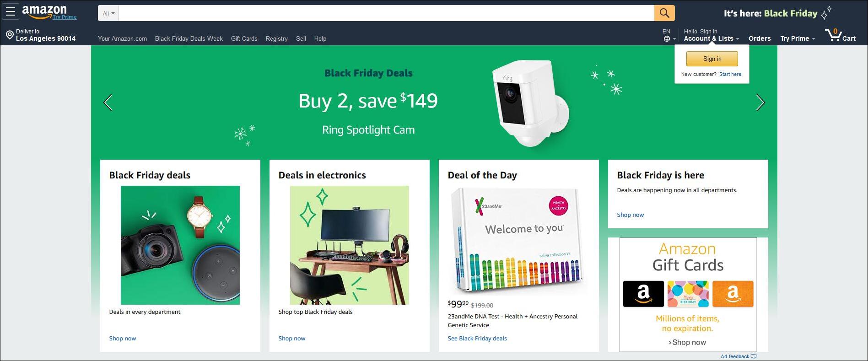The width and height of the screenshot is (868, 361).
Task: Open the Try Prime dropdown menu
Action: coord(798,38)
